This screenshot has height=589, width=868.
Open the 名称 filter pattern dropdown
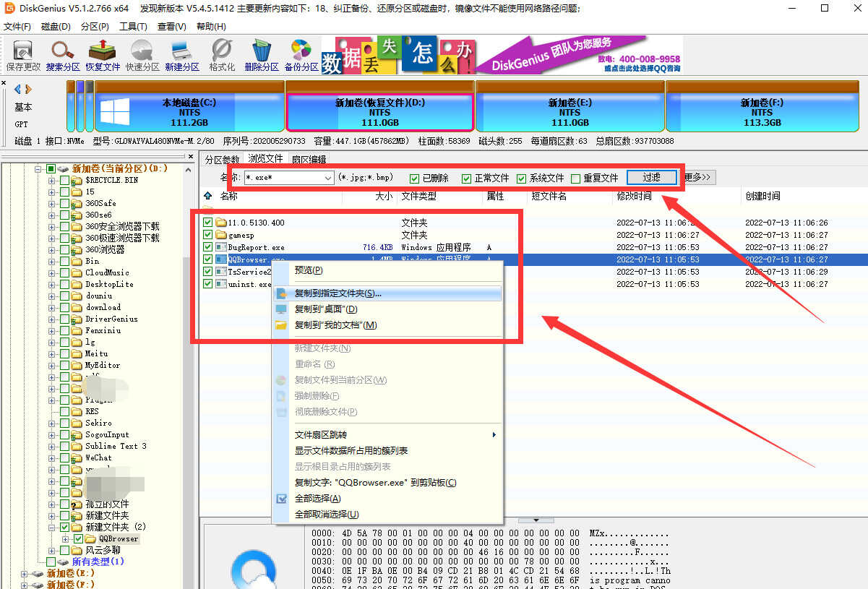(x=328, y=178)
